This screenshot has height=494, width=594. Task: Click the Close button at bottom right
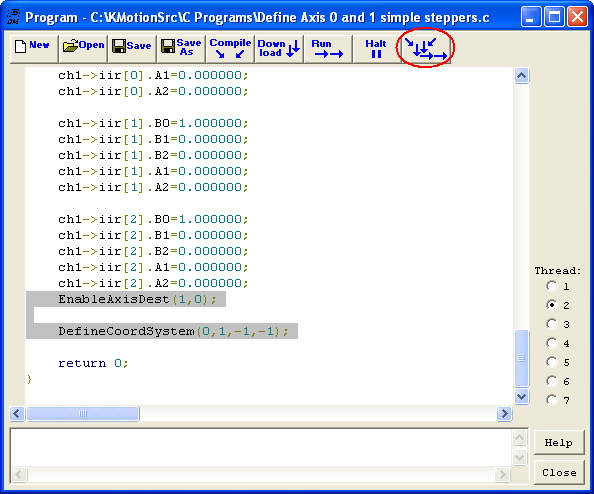coord(559,472)
